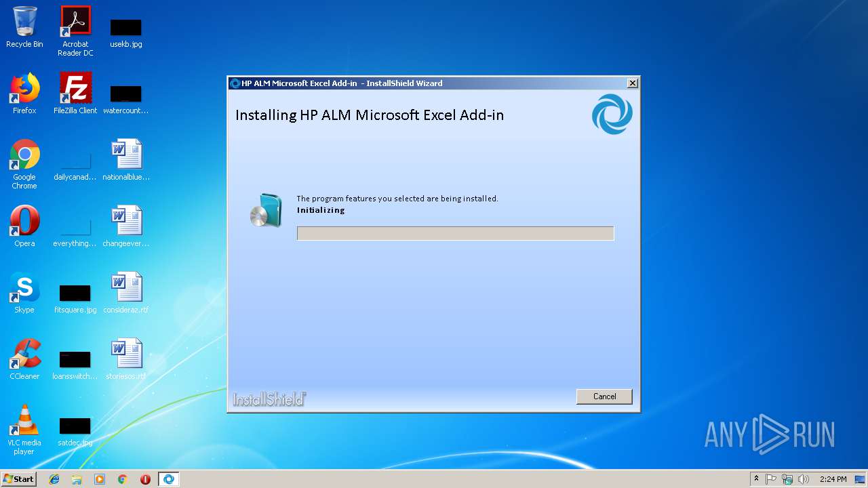Open Windows Explorer from taskbar
This screenshot has height=488, width=868.
(x=77, y=479)
